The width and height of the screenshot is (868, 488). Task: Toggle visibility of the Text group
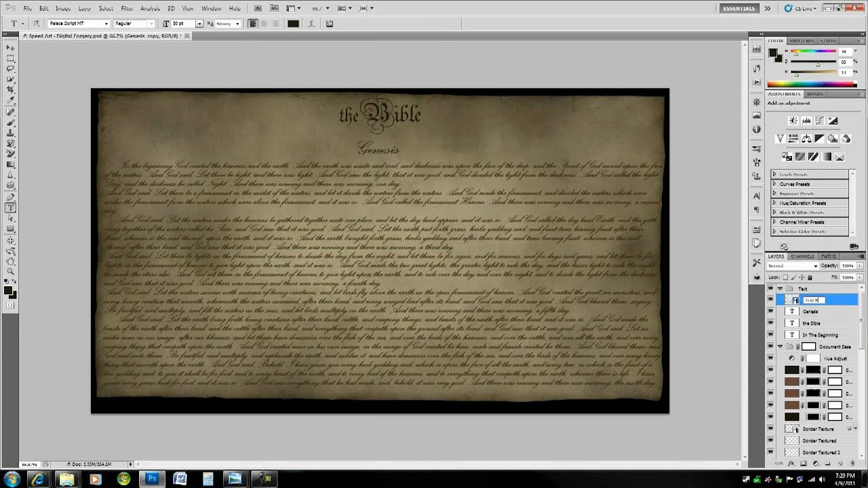pyautogui.click(x=770, y=289)
